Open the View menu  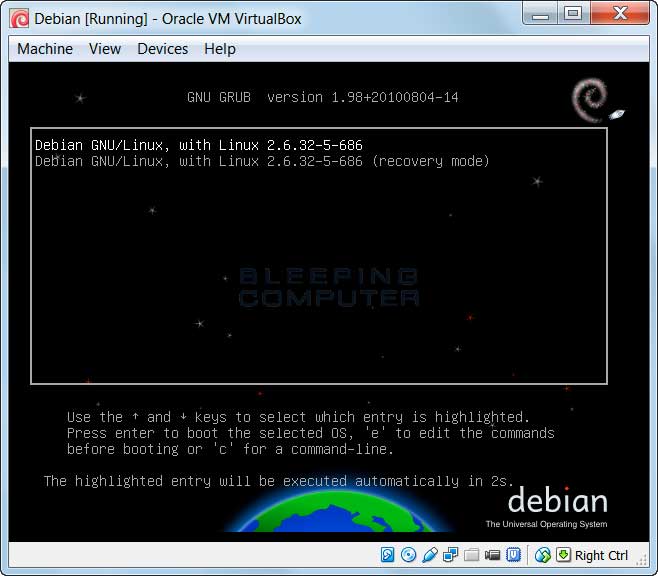click(x=104, y=49)
